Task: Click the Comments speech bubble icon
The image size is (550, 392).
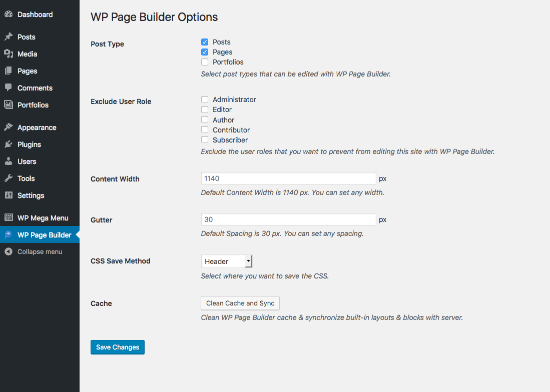Action: [9, 88]
